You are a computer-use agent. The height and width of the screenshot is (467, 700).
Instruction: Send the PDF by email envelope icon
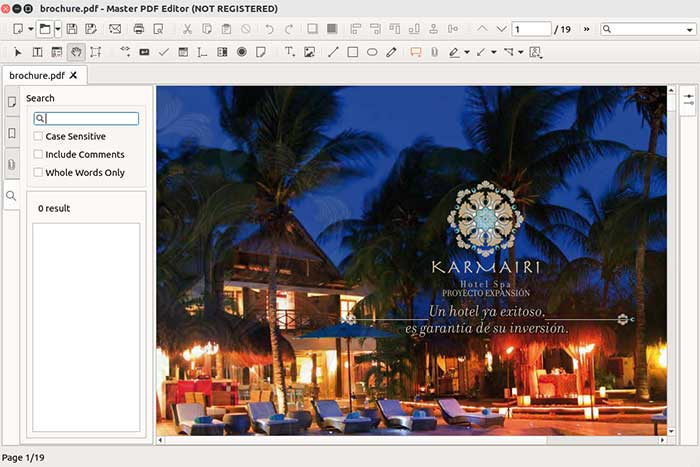coord(115,29)
